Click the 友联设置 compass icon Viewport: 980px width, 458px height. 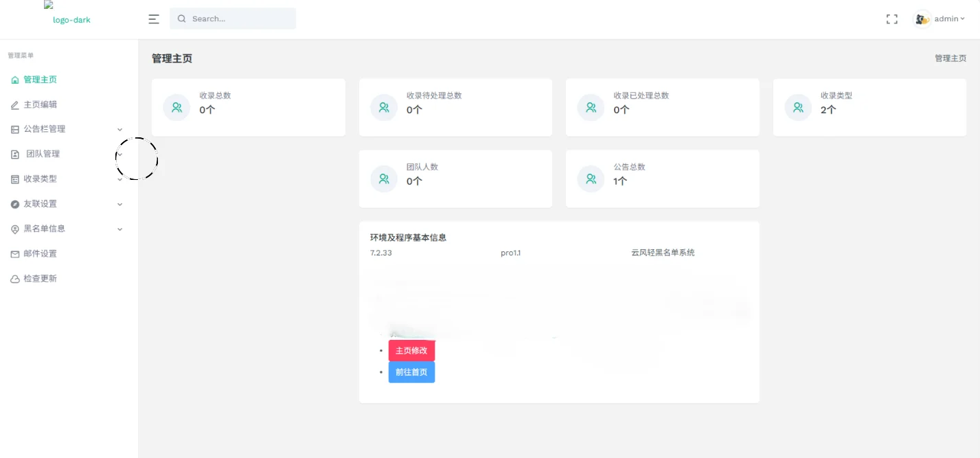pos(15,205)
